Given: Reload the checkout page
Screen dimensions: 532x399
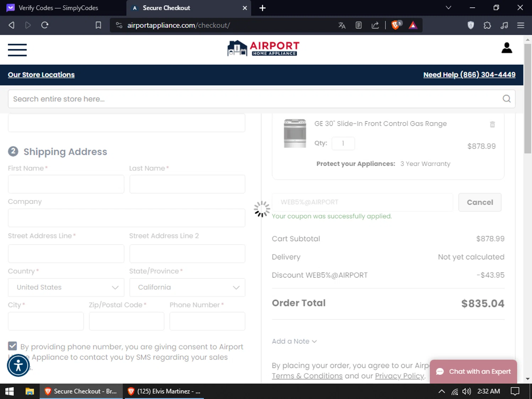Looking at the screenshot, I should click(x=45, y=25).
